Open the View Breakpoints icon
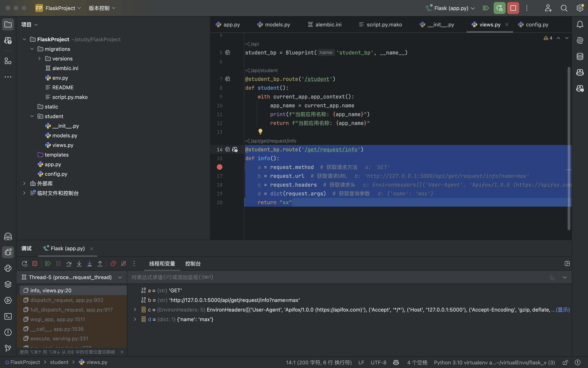Image resolution: width=588 pixels, height=368 pixels. click(113, 264)
